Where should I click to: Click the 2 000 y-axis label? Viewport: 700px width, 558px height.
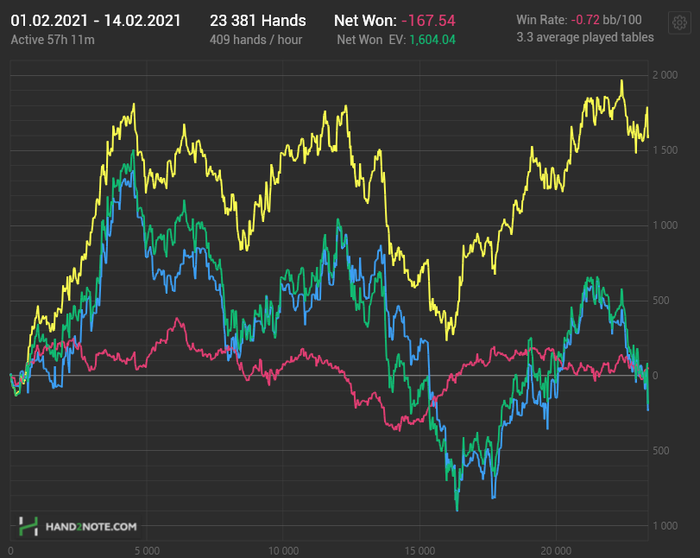[x=665, y=75]
